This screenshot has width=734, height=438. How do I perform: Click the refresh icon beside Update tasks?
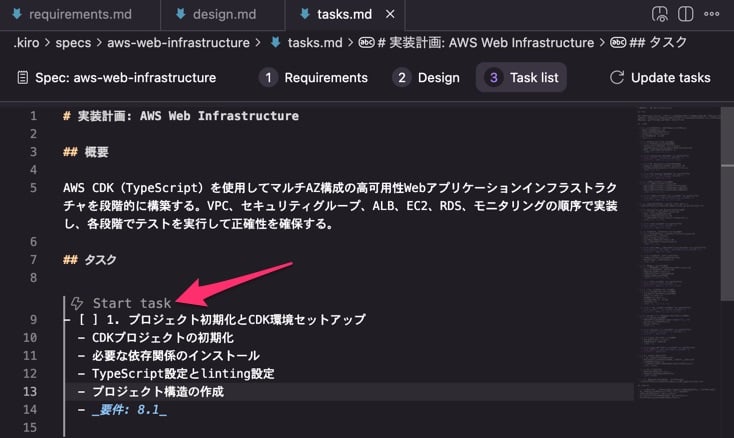pyautogui.click(x=617, y=78)
